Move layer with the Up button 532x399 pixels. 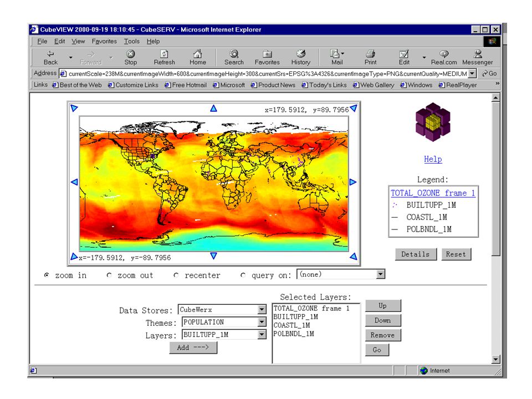click(383, 305)
